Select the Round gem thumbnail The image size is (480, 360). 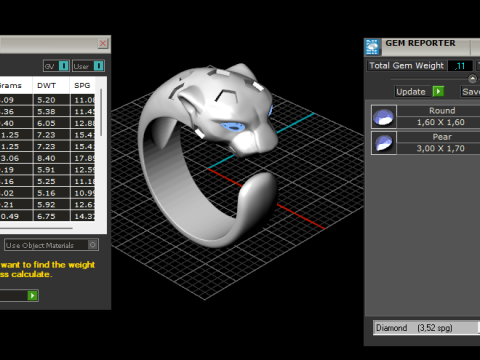point(384,117)
